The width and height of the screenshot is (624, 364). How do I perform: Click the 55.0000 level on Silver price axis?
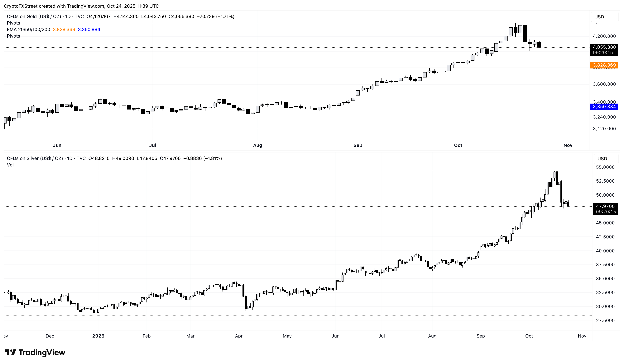point(605,167)
